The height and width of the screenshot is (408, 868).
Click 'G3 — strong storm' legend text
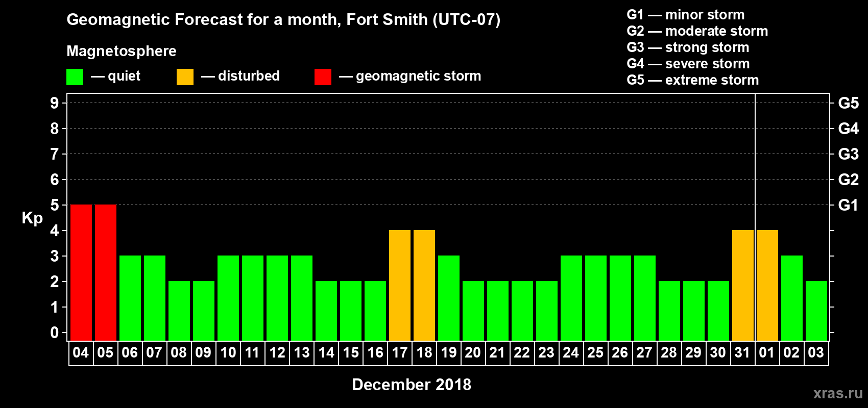[688, 47]
